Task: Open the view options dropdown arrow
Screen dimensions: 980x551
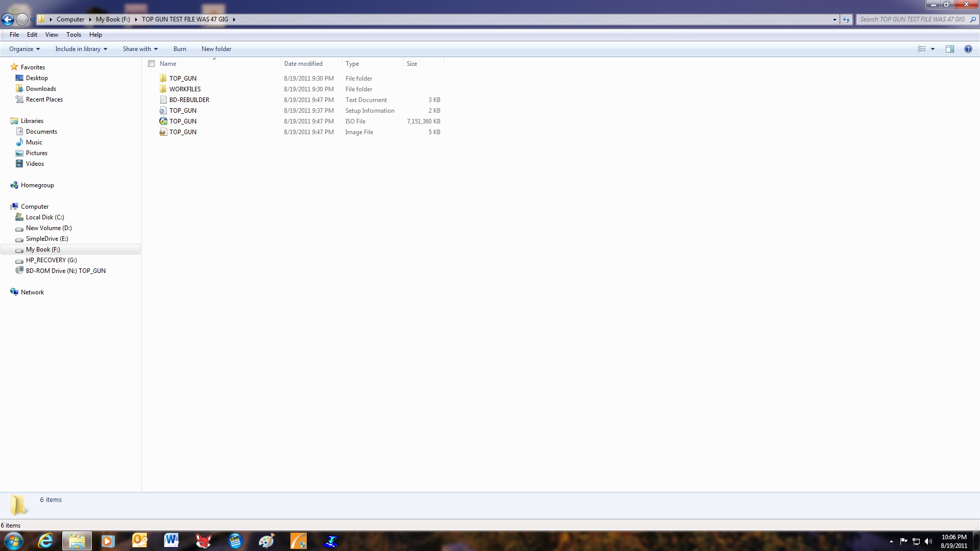Action: 933,49
